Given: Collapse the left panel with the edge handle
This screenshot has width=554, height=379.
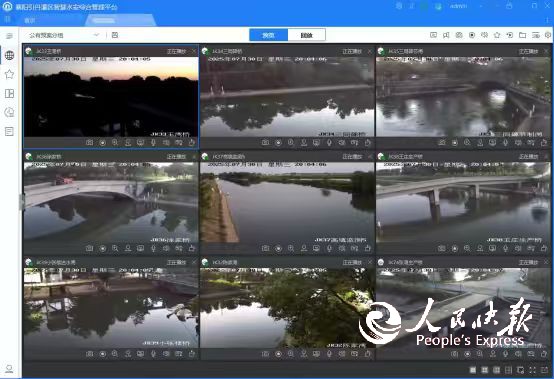Looking at the screenshot, I should [22, 202].
